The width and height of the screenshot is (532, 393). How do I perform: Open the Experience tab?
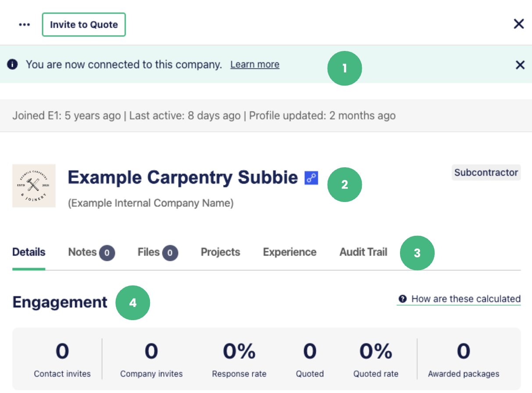(x=289, y=252)
